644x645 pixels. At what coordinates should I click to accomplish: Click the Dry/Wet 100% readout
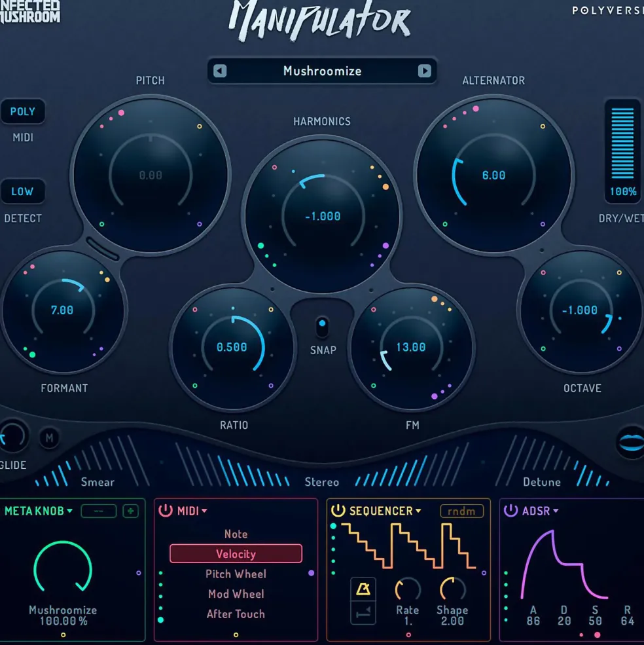[x=623, y=191]
